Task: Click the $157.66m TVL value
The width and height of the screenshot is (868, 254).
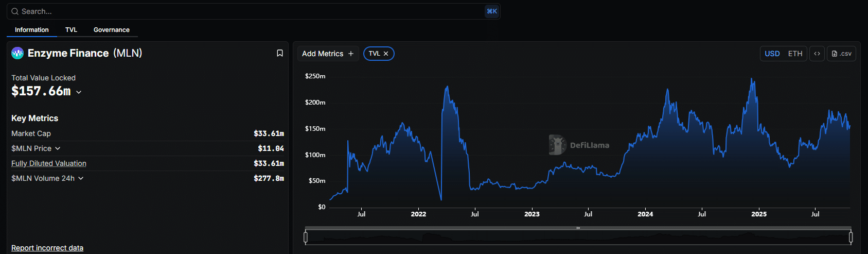Action: 41,91
